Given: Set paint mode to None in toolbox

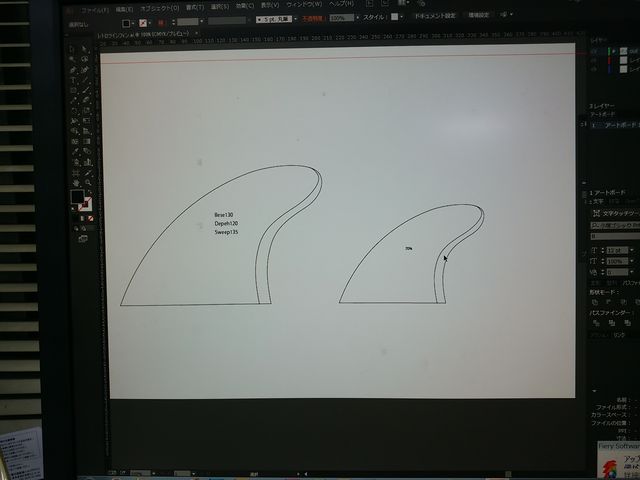Looking at the screenshot, I should 91,219.
